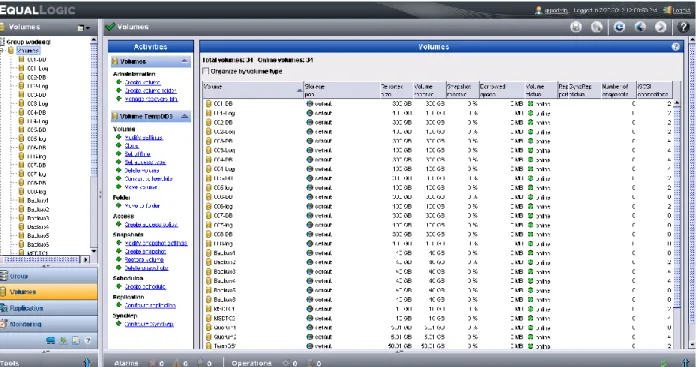Click the tree panel scroll up arrow

click(x=93, y=40)
